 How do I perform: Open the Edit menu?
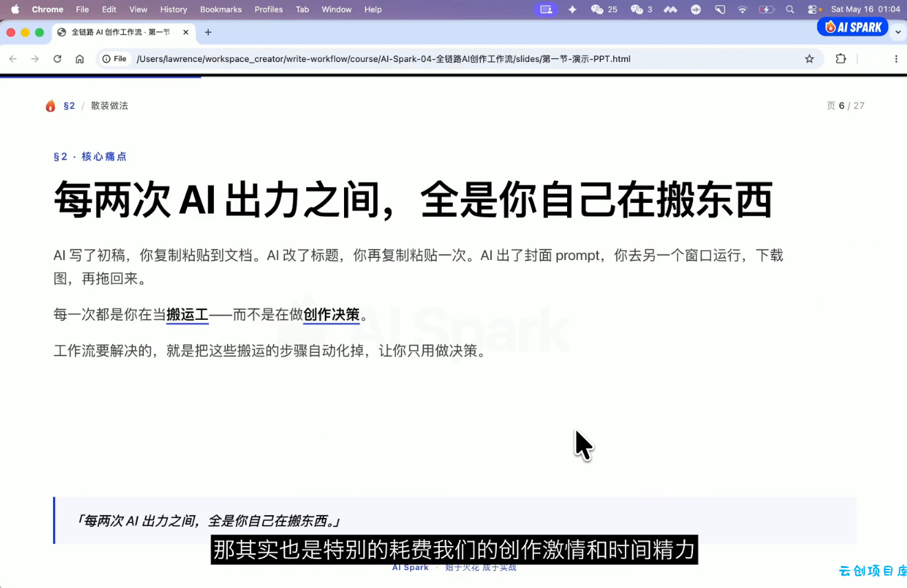point(109,10)
